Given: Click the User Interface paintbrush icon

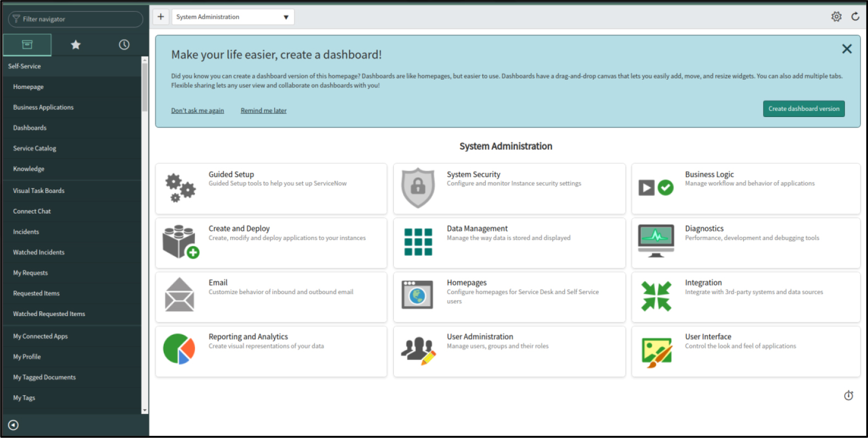Looking at the screenshot, I should pyautogui.click(x=656, y=353).
